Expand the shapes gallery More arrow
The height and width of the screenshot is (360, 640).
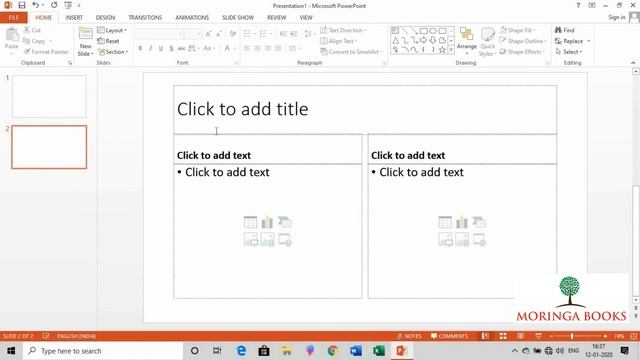click(x=451, y=50)
